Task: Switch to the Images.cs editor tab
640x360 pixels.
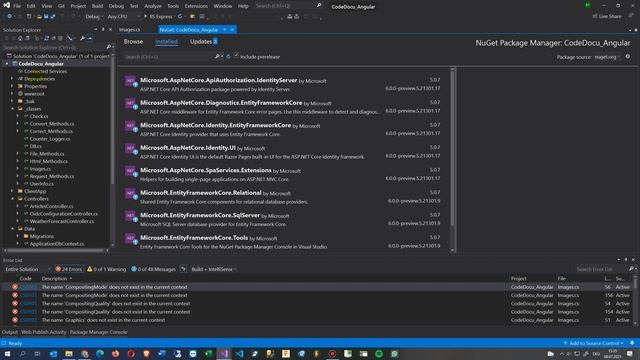Action: point(129,30)
